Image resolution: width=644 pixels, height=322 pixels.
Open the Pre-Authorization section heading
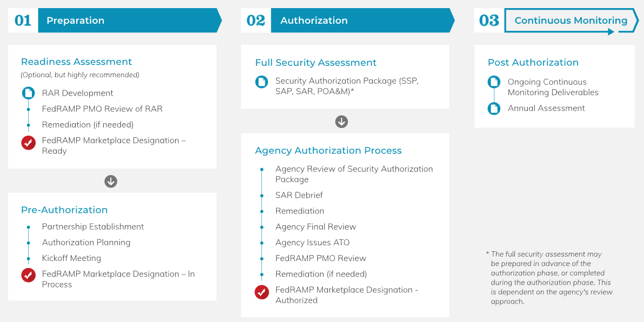point(64,210)
